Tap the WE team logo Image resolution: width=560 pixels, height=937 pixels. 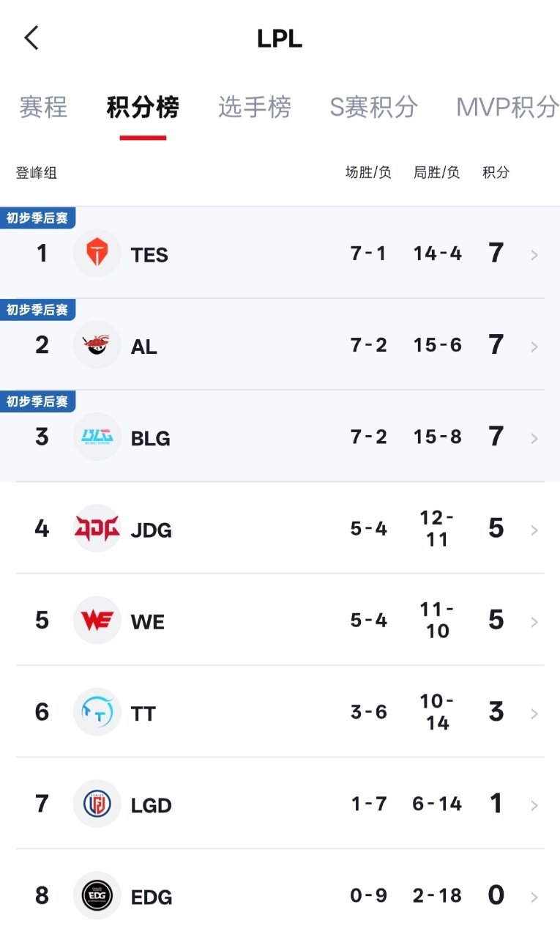click(97, 621)
